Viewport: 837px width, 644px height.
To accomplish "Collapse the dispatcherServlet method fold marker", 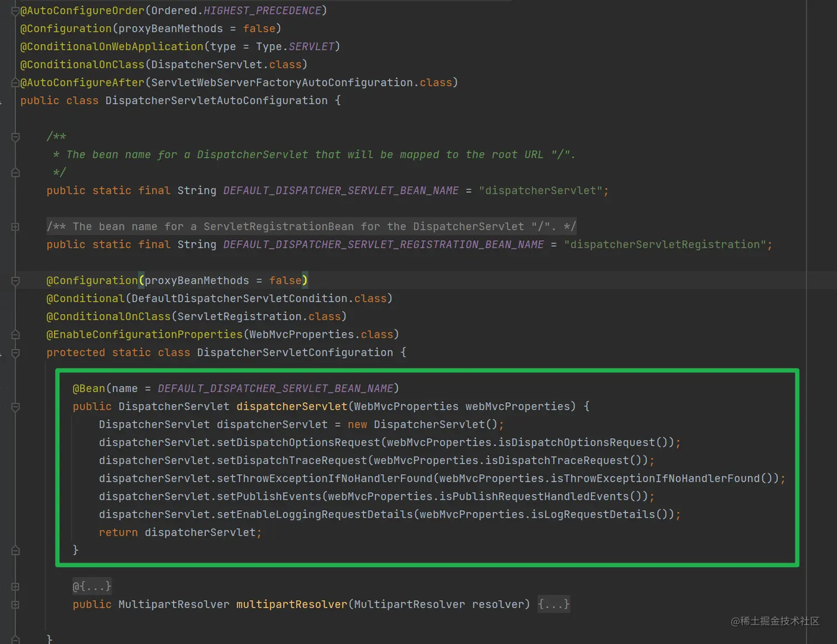I will pyautogui.click(x=15, y=407).
